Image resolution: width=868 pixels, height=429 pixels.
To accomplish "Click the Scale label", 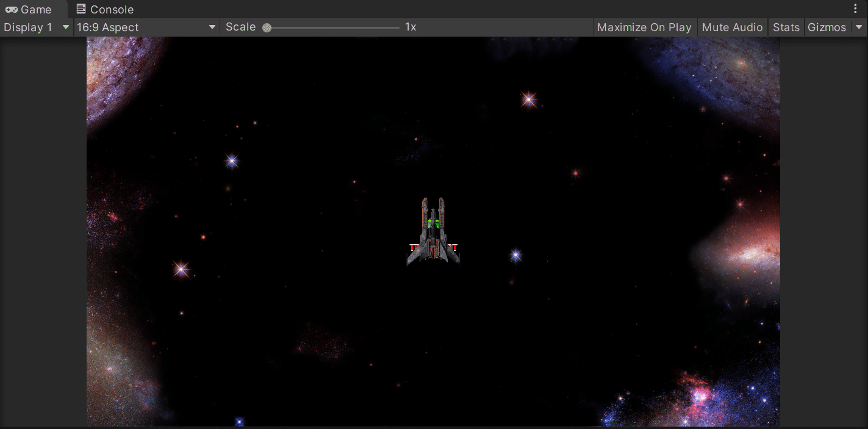I will (x=240, y=27).
